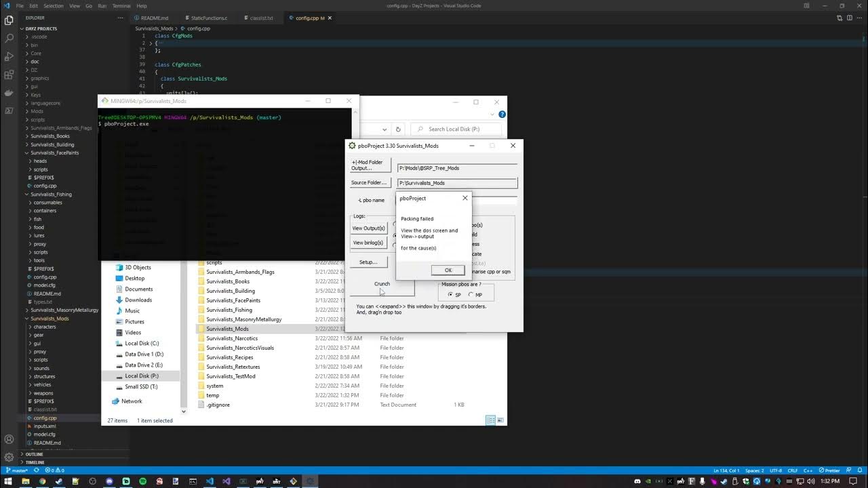
Task: Expand the OUTLINE section in VS Code sidebar
Action: click(34, 454)
